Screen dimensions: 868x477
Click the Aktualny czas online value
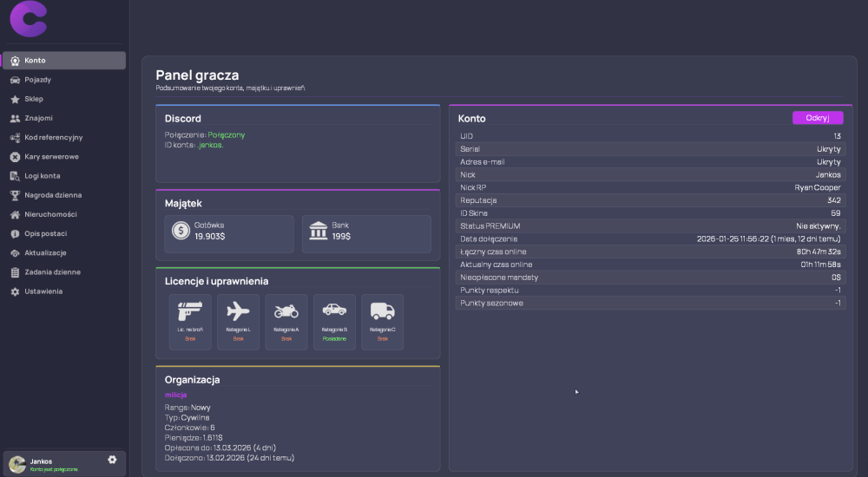point(820,265)
